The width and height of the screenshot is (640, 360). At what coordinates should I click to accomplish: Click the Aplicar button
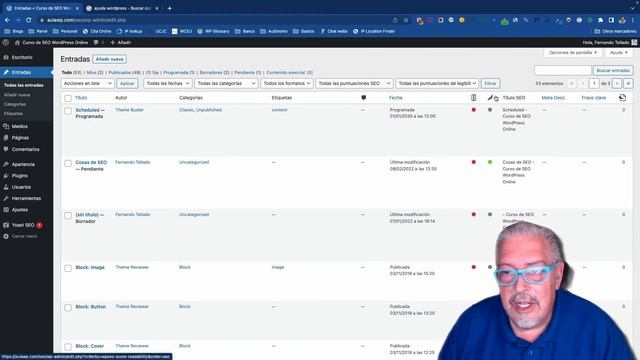[127, 83]
